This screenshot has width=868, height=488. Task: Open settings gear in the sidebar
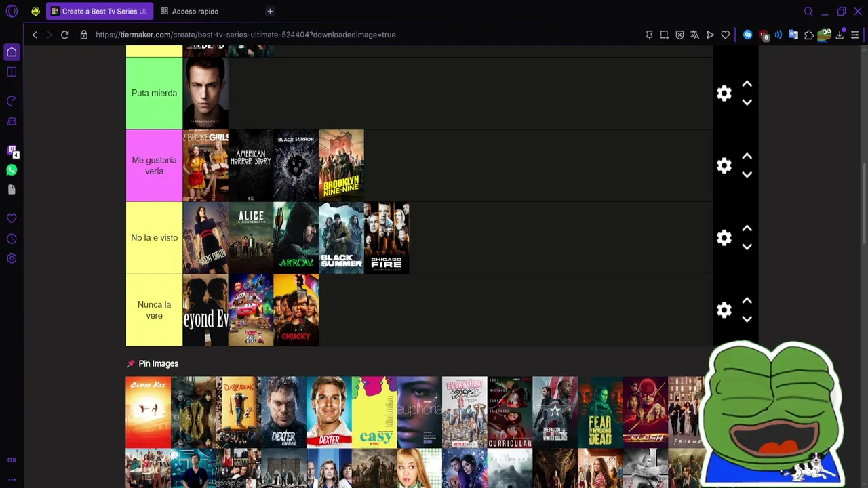(12, 258)
